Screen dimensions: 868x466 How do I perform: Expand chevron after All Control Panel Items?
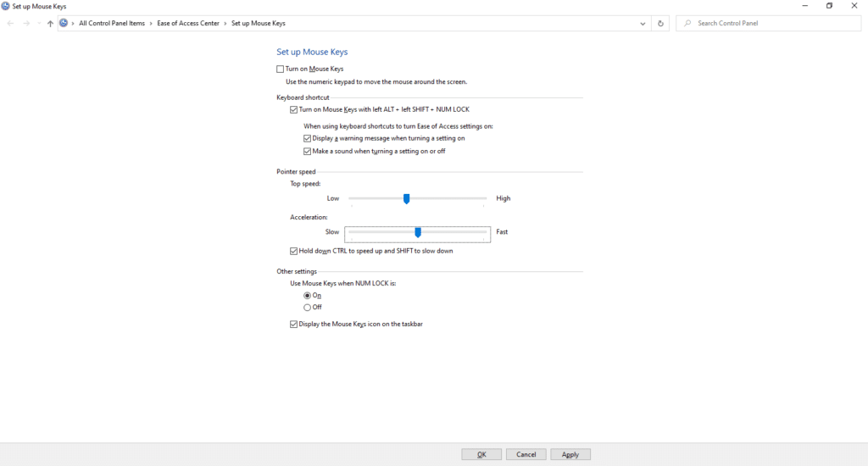151,23
